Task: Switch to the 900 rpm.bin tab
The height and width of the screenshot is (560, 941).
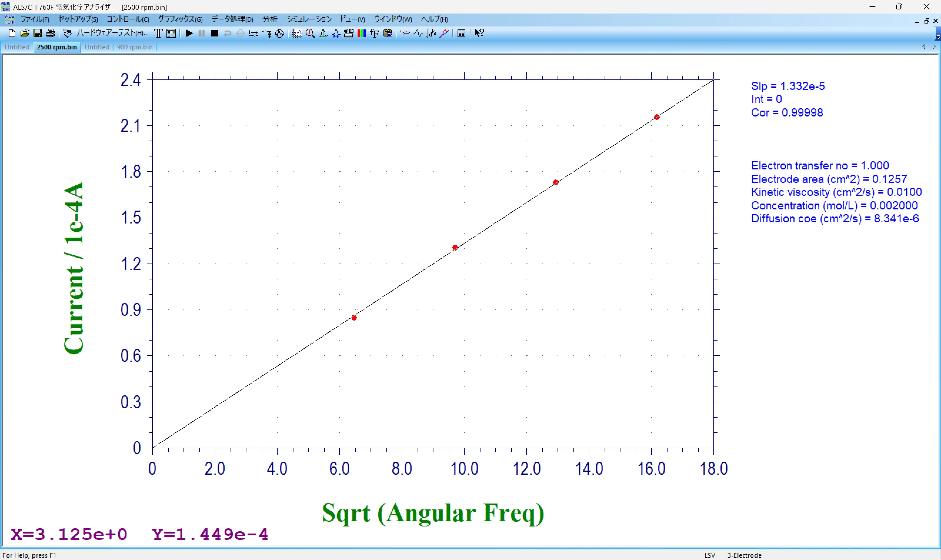Action: tap(135, 47)
